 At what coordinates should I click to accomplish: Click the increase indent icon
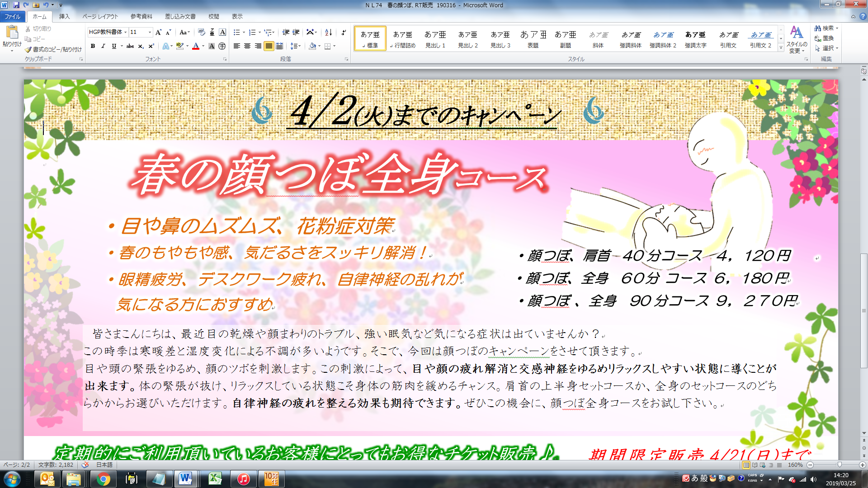point(296,32)
